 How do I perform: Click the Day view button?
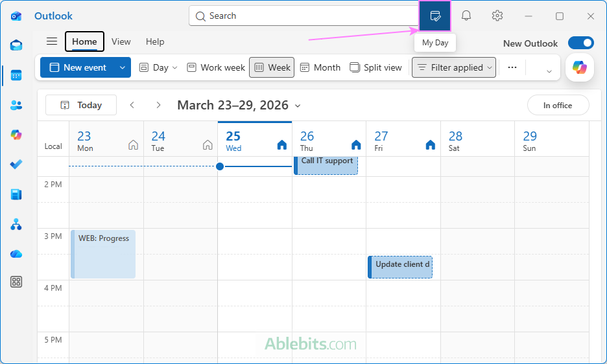point(154,67)
